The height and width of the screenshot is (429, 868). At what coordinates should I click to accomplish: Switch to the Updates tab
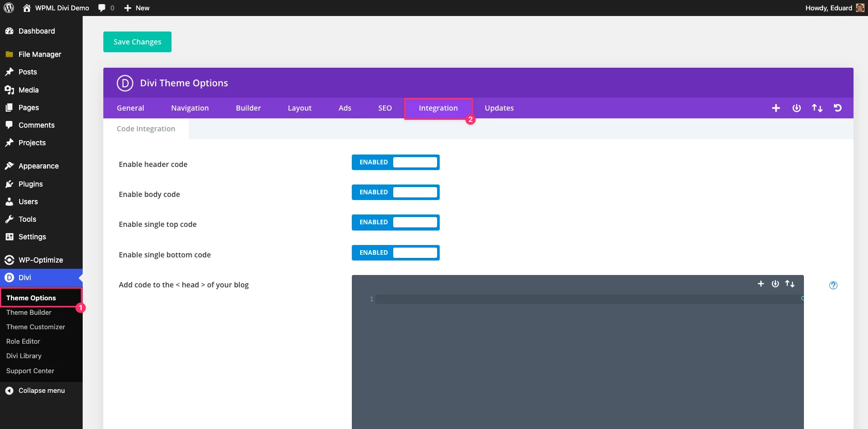click(x=499, y=108)
